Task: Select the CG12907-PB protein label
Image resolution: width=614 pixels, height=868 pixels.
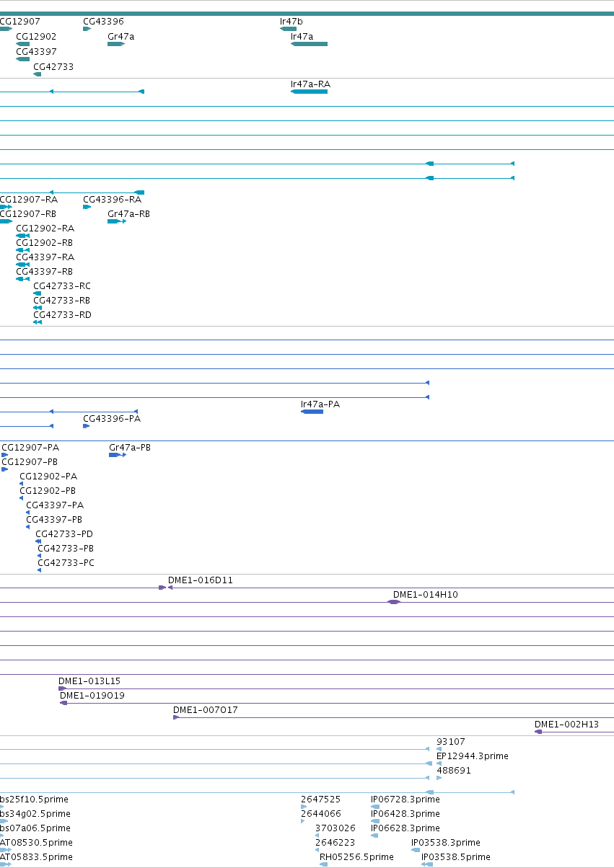Action: (x=30, y=461)
